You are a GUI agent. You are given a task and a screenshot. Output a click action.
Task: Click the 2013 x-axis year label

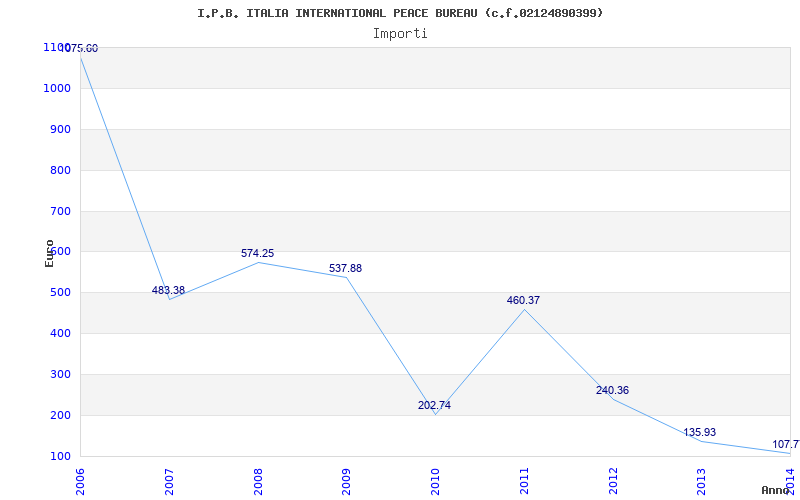click(x=702, y=482)
